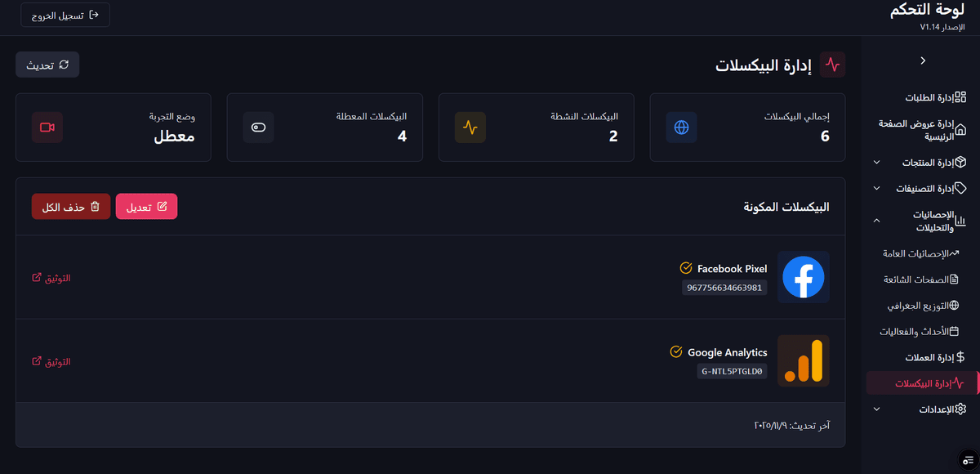This screenshot has height=474, width=980.
Task: Click the Facebook Pixel name label
Action: point(733,268)
